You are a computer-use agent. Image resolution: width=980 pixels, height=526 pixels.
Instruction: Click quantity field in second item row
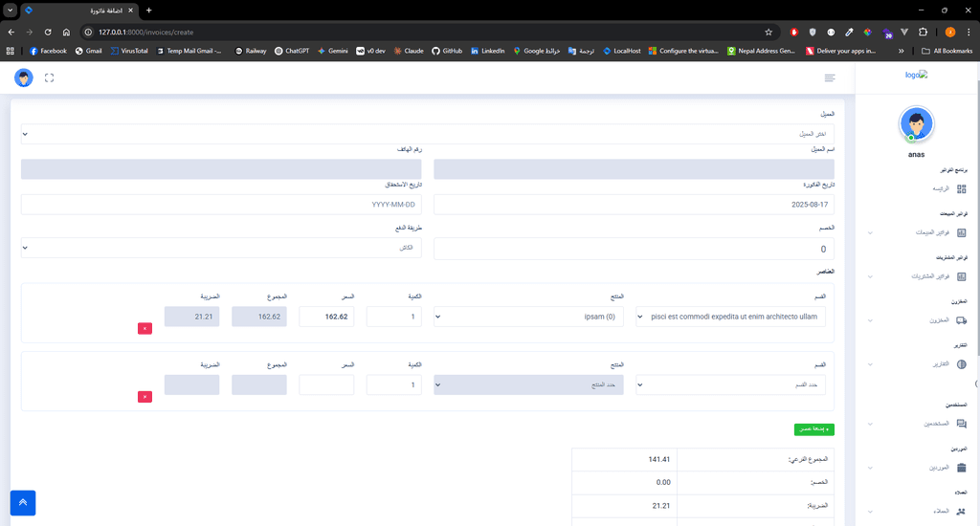(x=394, y=384)
